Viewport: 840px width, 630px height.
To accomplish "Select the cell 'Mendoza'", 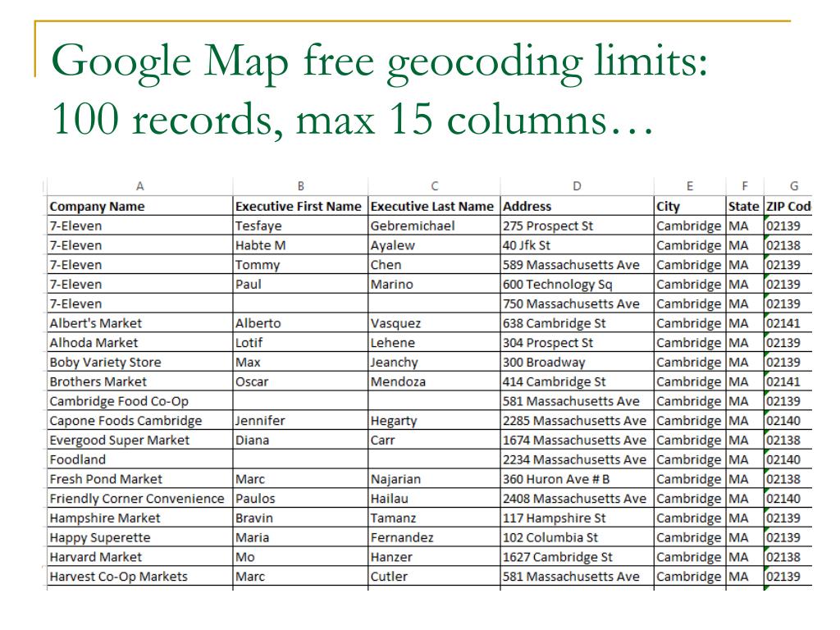I will coord(435,381).
